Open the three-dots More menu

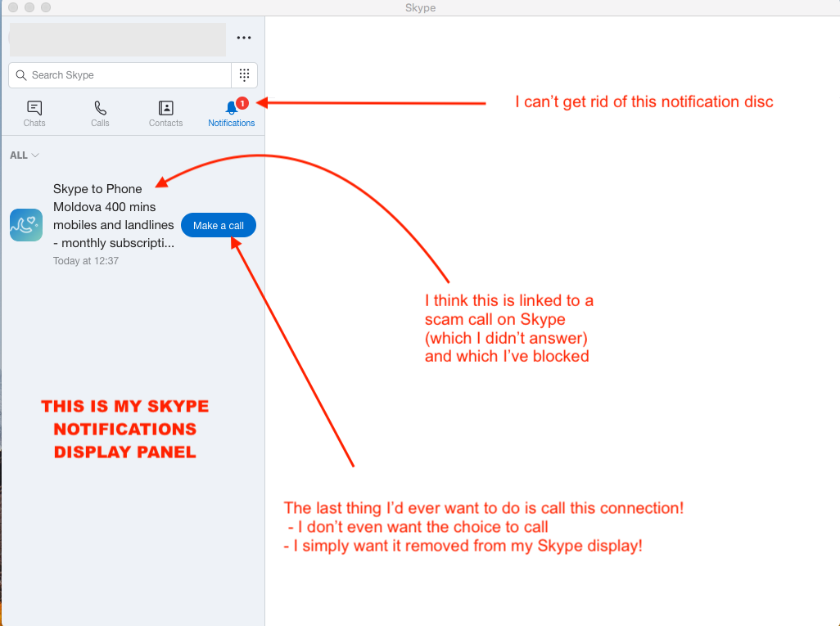pos(244,38)
